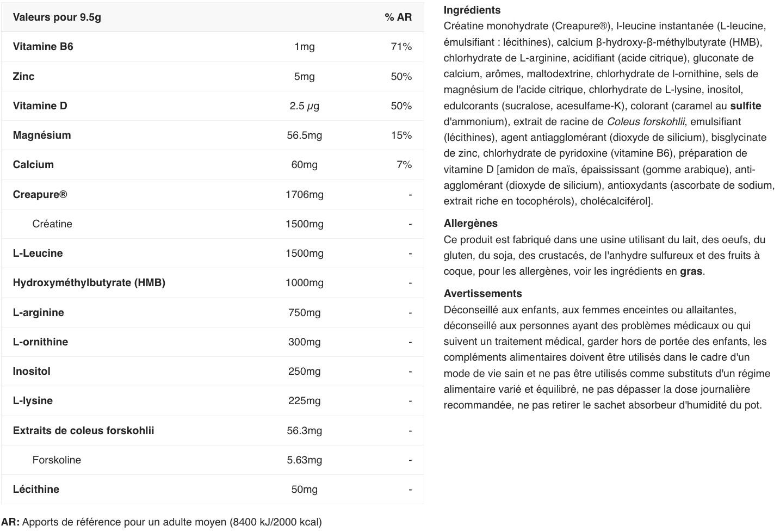780x532 pixels.
Task: Click the Extraits de coleus forskohlii label
Action: (x=84, y=431)
